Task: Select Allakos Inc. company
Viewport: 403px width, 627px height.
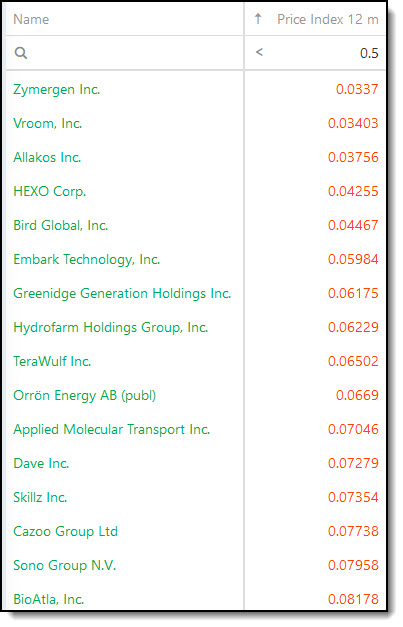Action: (47, 158)
